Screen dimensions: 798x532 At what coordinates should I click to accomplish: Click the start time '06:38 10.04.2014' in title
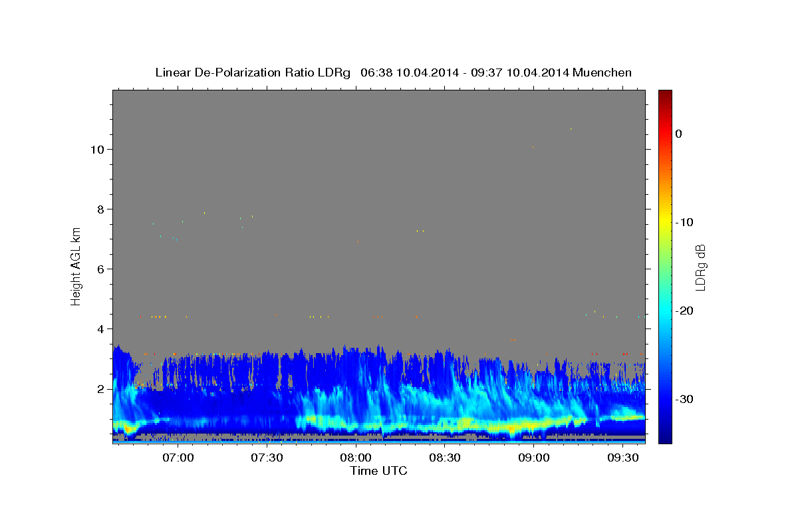pyautogui.click(x=409, y=72)
